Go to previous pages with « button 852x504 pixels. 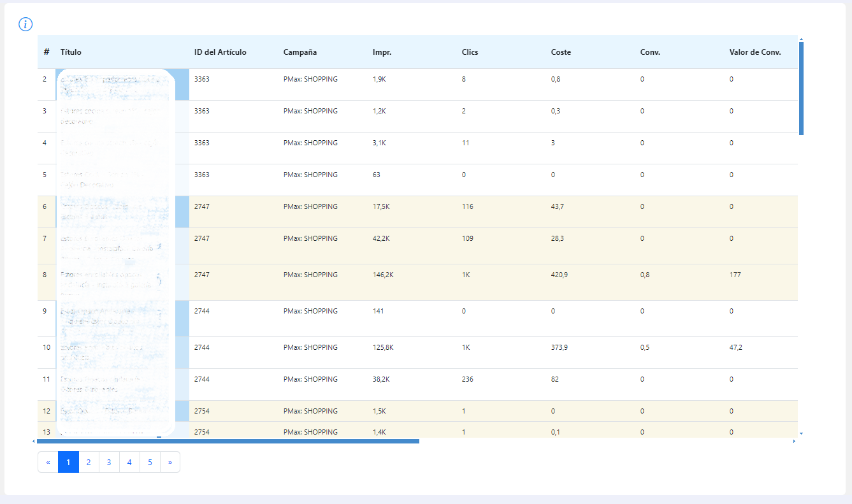tap(48, 462)
